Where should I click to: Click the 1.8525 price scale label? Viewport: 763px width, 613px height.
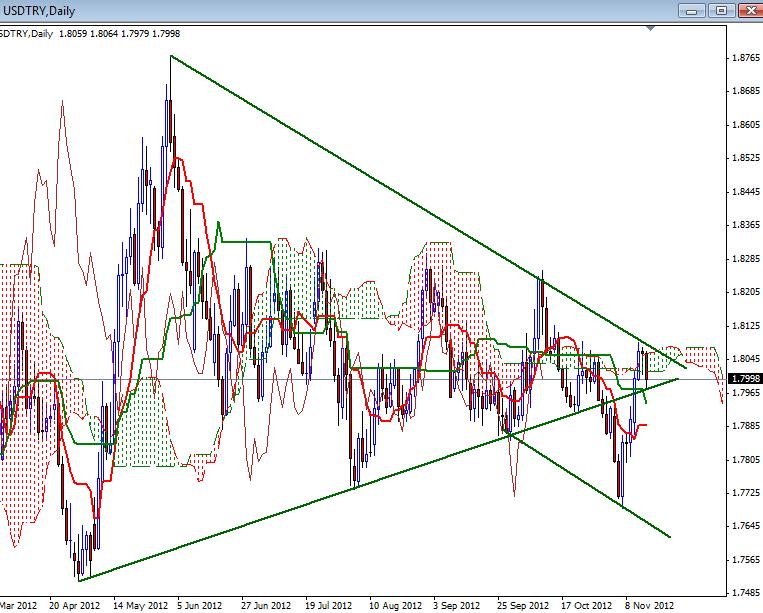pos(746,158)
